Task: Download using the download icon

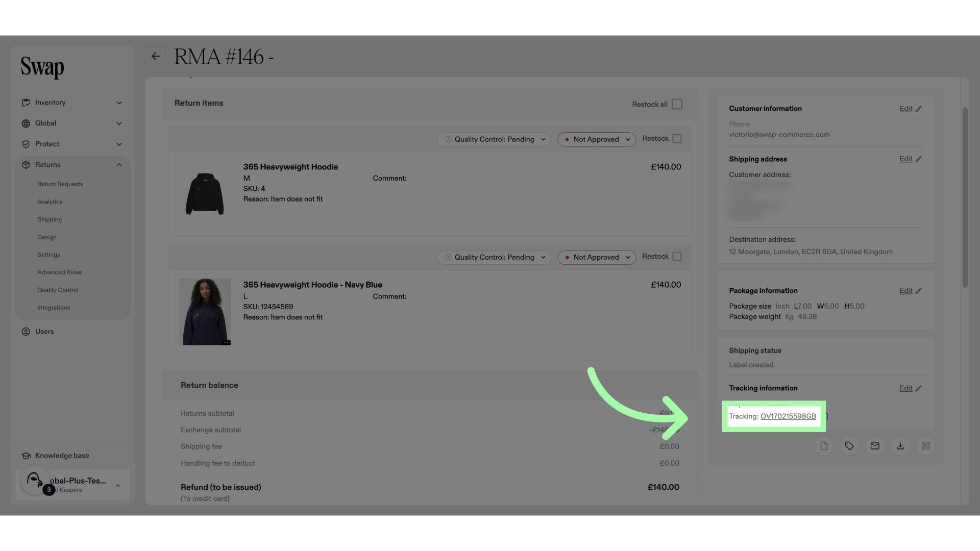Action: (x=900, y=446)
